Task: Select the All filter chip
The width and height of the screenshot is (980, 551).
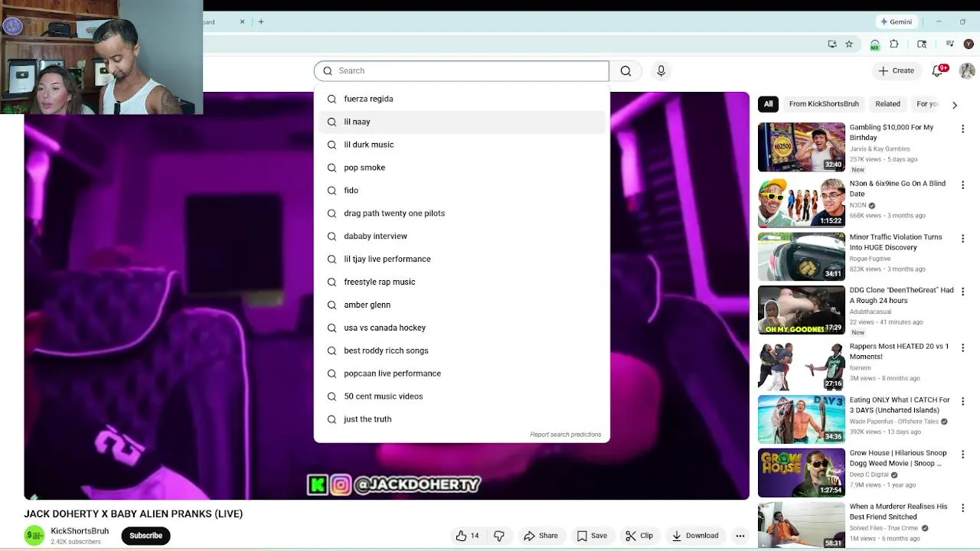Action: (x=768, y=104)
